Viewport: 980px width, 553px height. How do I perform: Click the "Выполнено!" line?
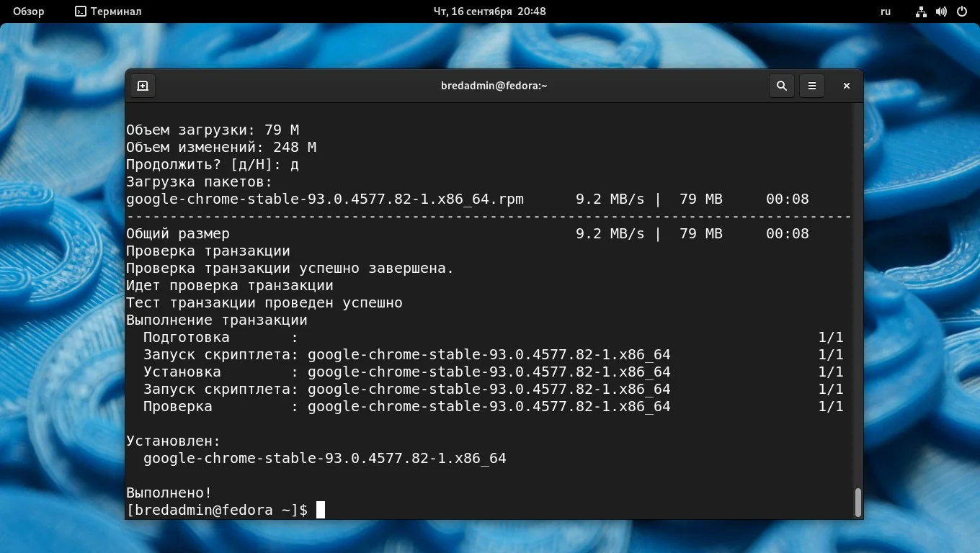[169, 493]
